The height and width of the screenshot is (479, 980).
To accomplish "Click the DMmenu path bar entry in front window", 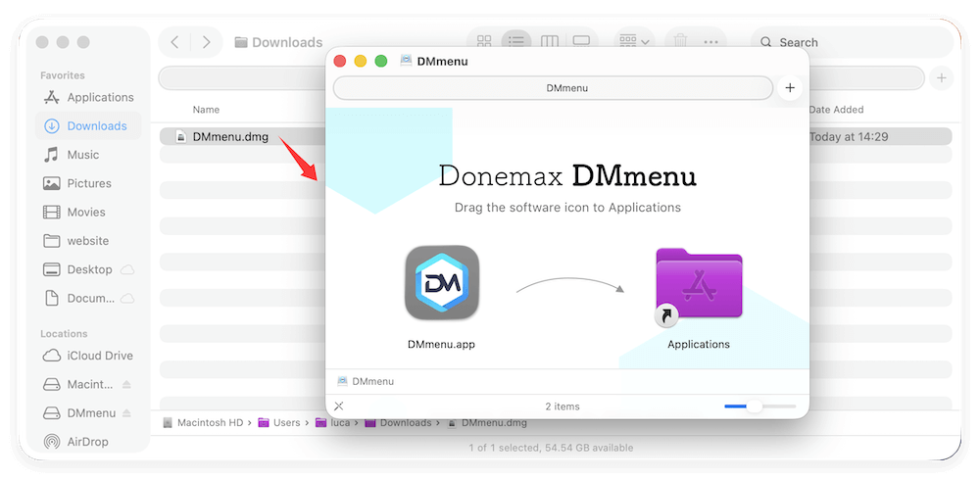I will tap(367, 381).
